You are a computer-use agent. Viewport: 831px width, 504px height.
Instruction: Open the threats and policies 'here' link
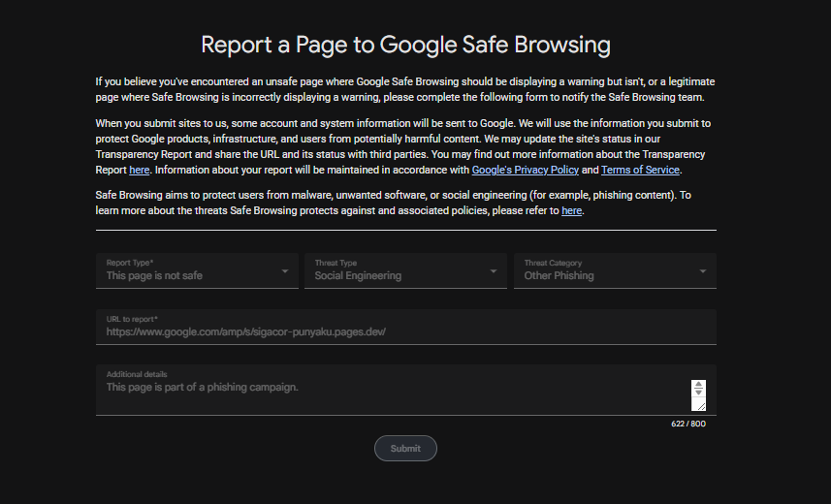571,210
